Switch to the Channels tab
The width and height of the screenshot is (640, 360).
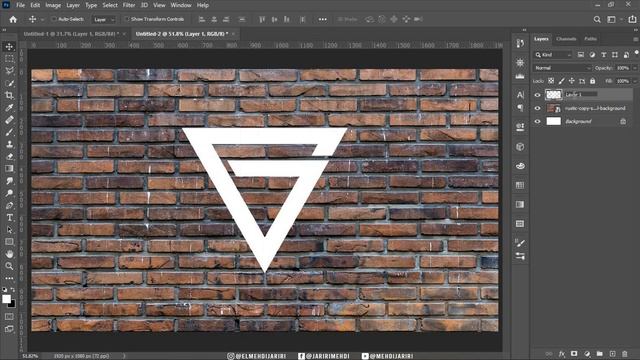[566, 39]
